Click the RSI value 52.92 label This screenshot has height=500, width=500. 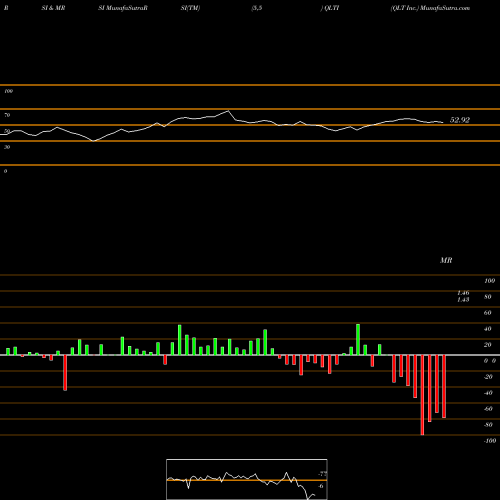point(460,120)
